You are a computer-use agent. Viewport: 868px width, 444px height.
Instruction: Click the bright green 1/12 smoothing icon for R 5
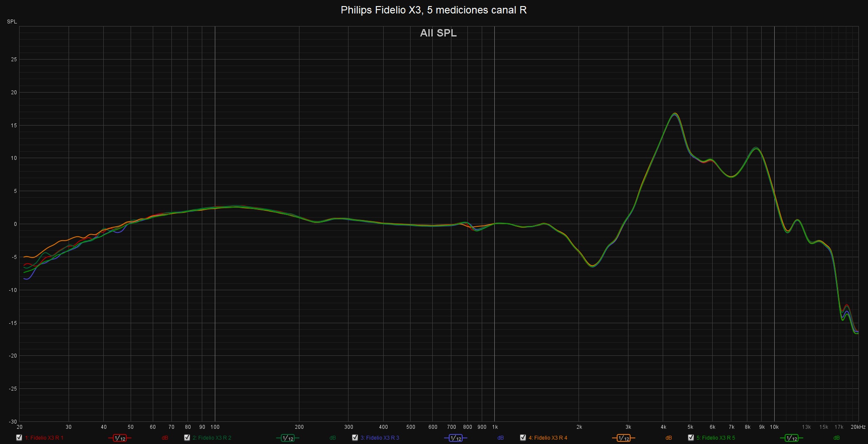coord(791,438)
